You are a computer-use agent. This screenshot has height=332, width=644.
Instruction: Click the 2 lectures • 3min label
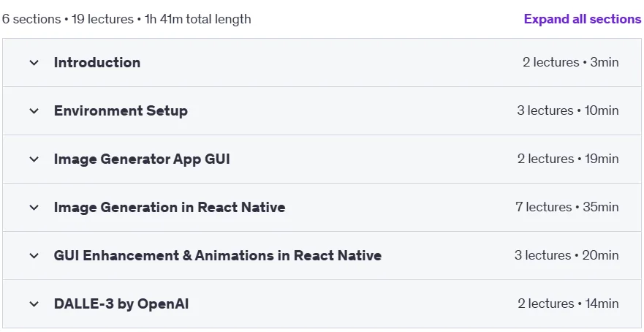(x=570, y=62)
